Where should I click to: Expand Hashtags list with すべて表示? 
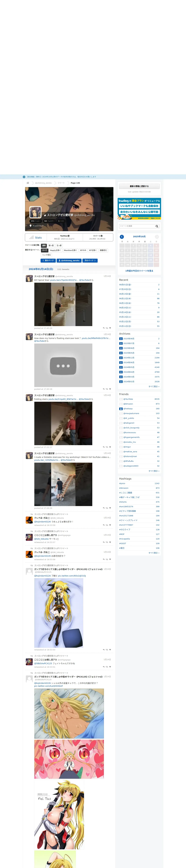click(x=154, y=553)
